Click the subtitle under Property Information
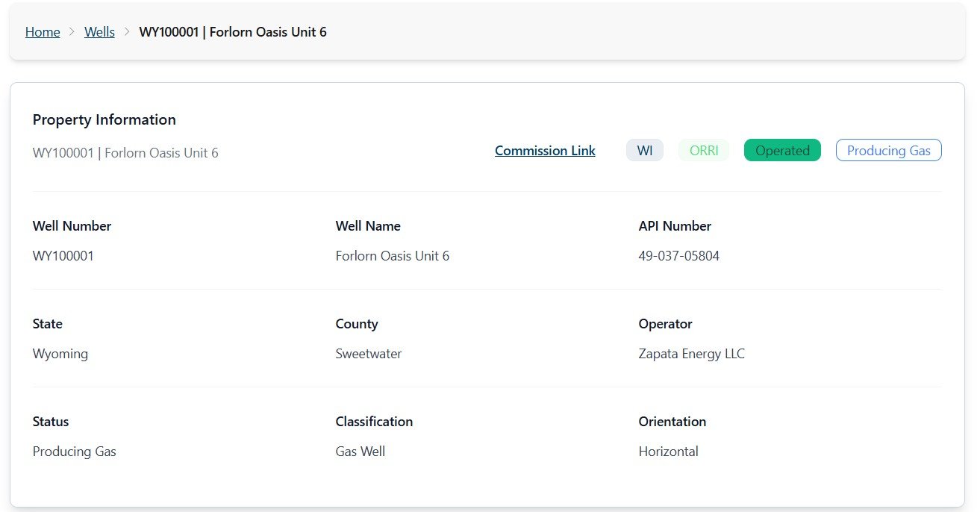The image size is (980, 512). (125, 153)
